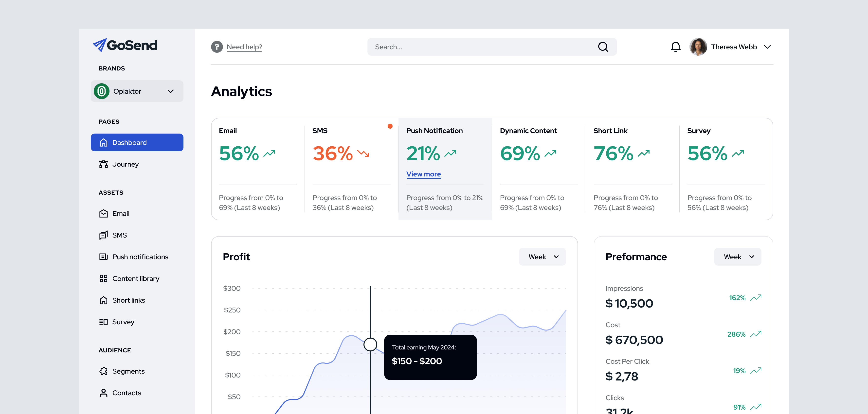868x414 pixels.
Task: Open Short links page
Action: point(128,300)
